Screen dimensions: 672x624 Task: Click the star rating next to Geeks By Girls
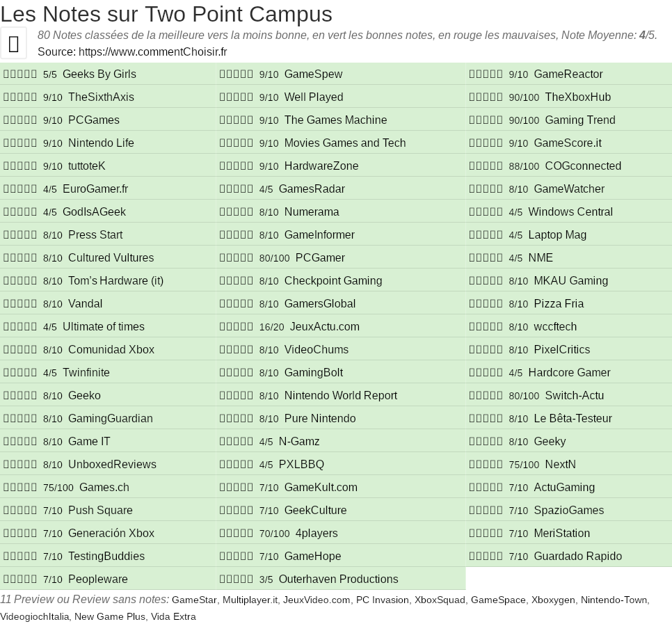click(20, 74)
